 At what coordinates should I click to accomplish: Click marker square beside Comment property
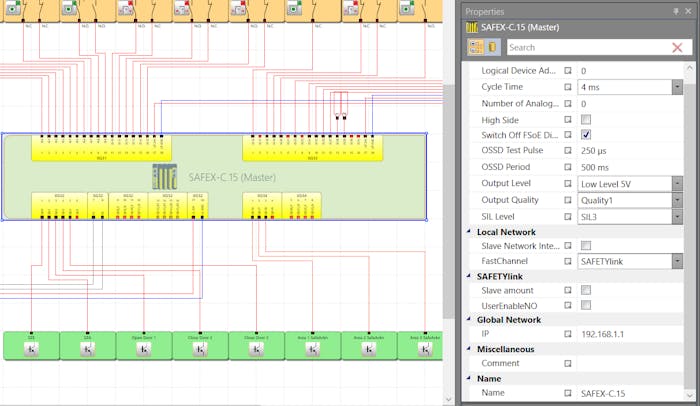point(567,364)
